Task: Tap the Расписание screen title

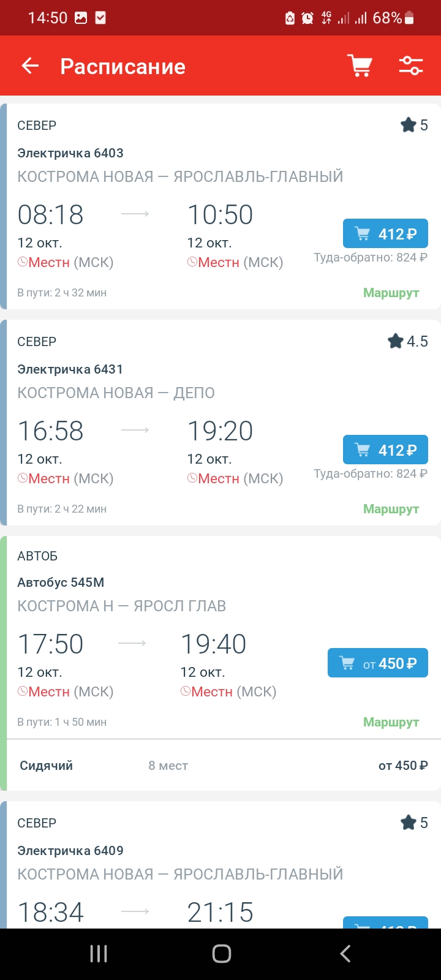Action: 123,66
